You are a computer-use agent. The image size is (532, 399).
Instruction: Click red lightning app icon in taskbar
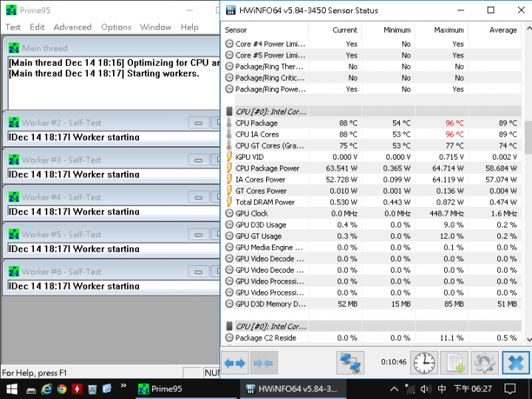[x=77, y=389]
